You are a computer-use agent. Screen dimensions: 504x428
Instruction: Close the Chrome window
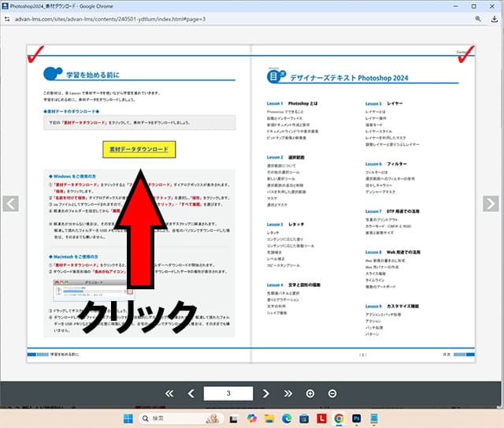coord(492,6)
